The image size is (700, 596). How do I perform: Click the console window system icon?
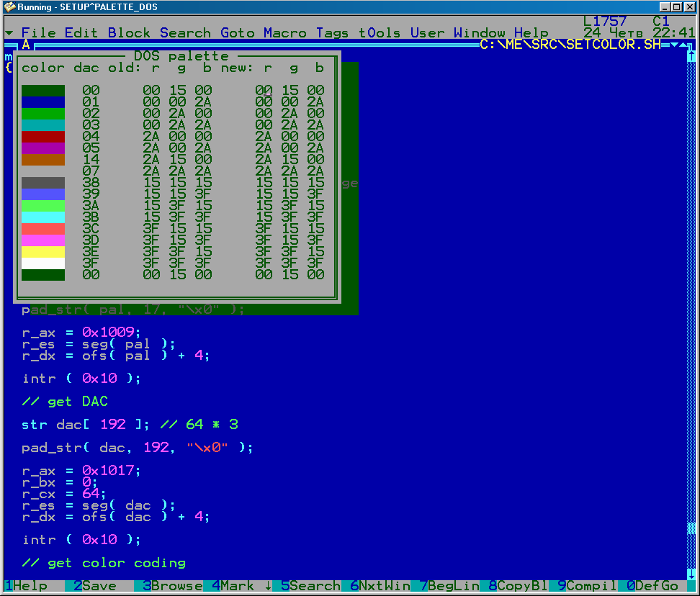10,7
